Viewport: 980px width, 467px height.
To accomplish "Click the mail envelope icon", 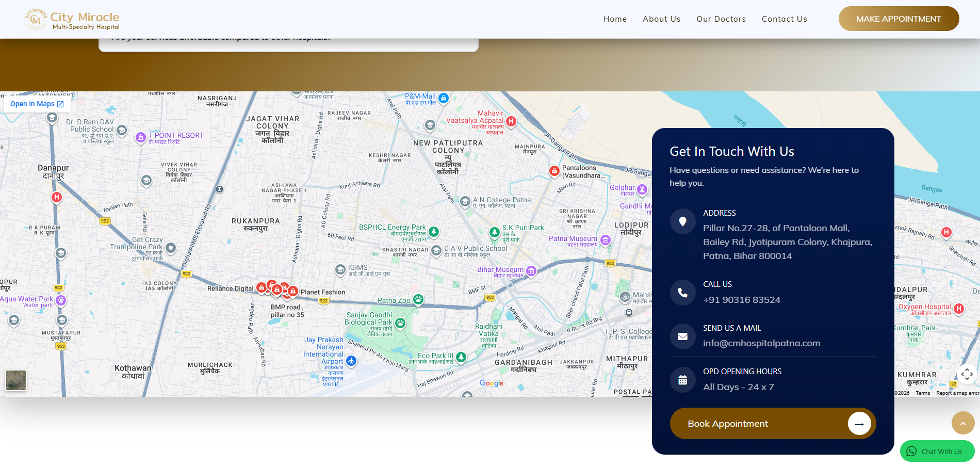I will pyautogui.click(x=682, y=336).
